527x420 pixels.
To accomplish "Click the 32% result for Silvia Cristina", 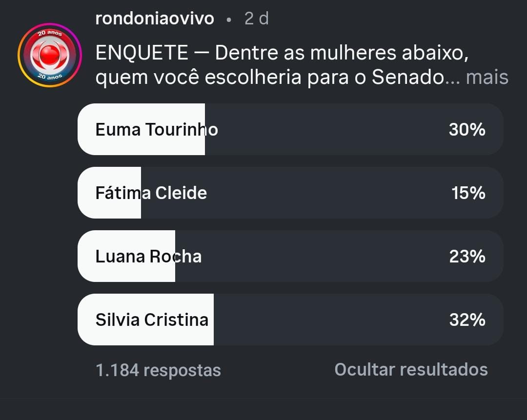I will click(467, 320).
